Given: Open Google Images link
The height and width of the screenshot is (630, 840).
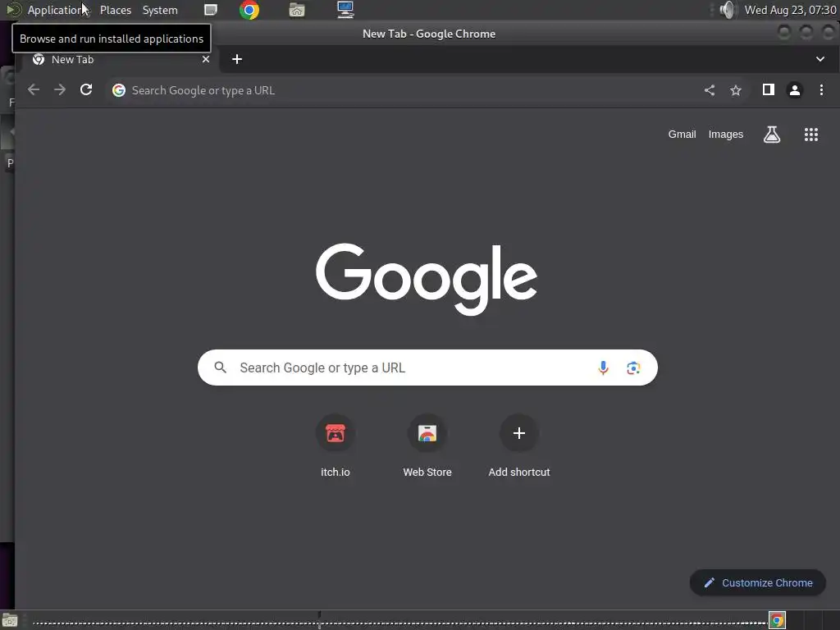Looking at the screenshot, I should (x=725, y=135).
